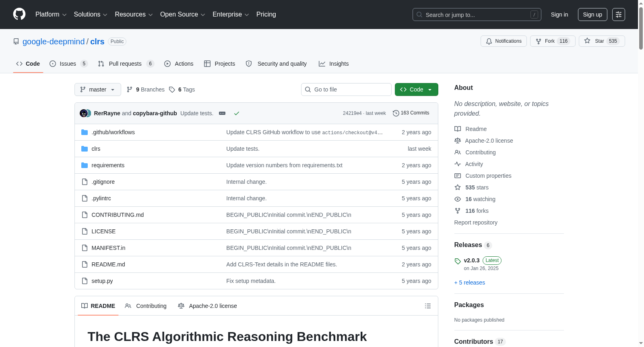This screenshot has width=644, height=347.
Task: Open the 163 Commits history link
Action: (411, 113)
